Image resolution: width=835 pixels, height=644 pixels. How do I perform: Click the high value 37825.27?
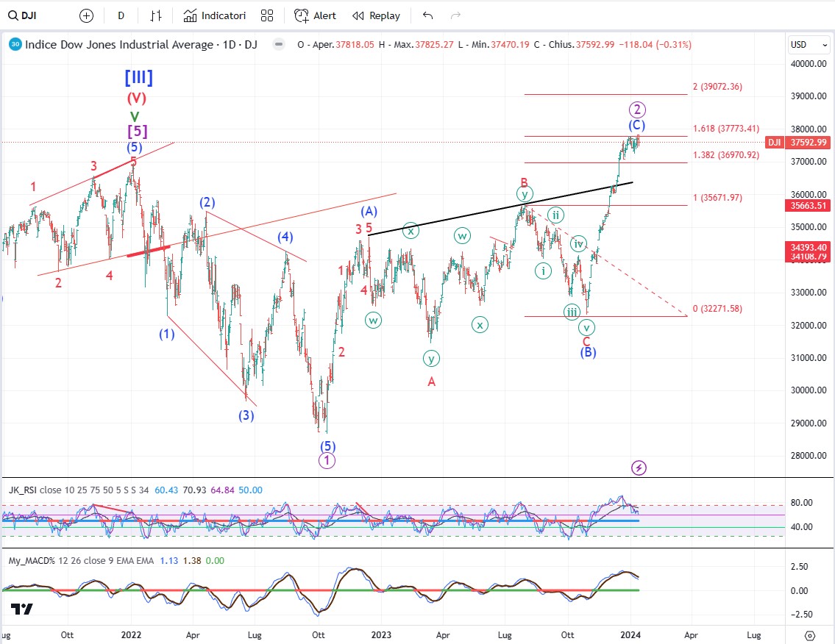(434, 45)
